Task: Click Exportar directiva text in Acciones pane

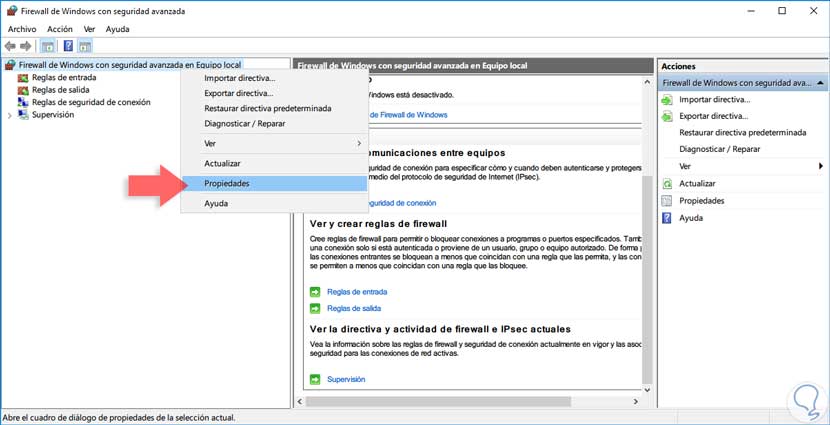Action: 714,116
